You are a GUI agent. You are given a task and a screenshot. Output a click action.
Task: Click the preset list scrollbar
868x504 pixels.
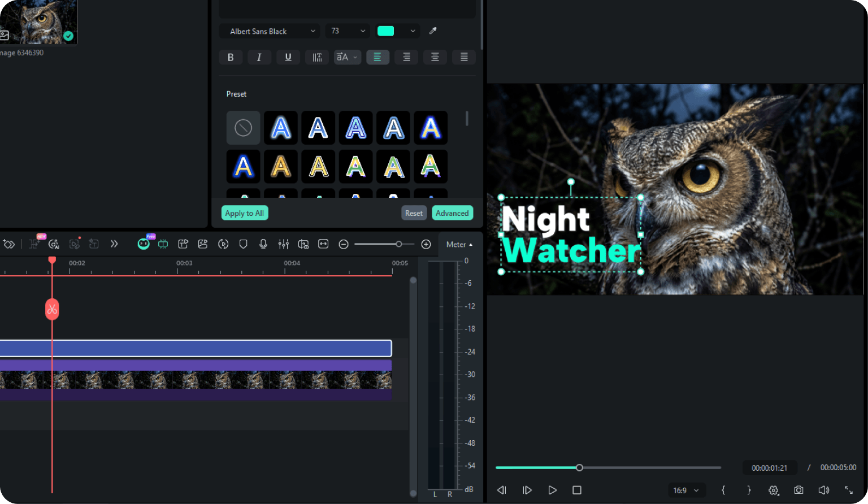click(x=467, y=118)
